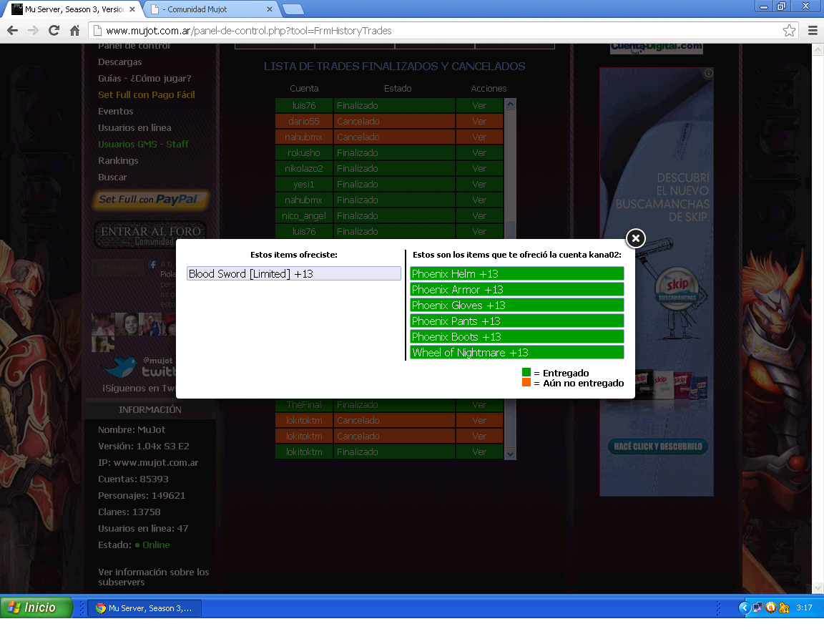Click the browser back arrow
This screenshot has height=644, width=824.
(x=12, y=30)
